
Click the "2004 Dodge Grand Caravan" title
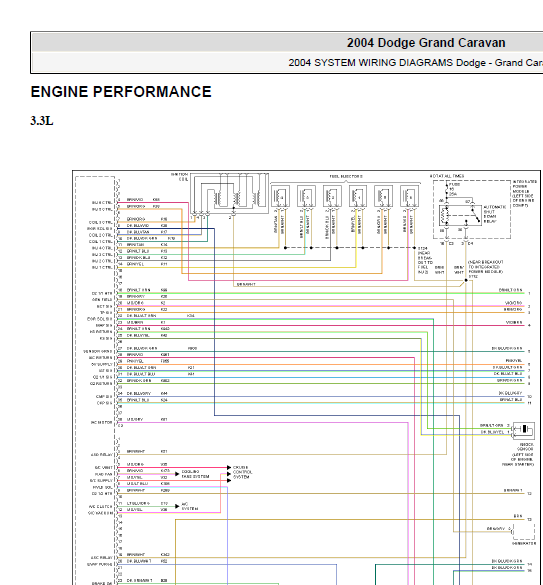pos(426,43)
